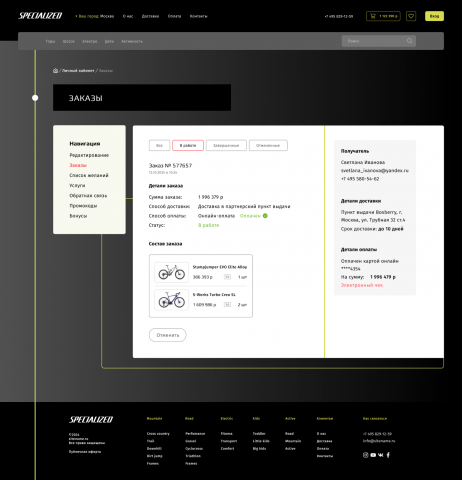Open 'Cross country' footer link
462x480 pixels.
(x=158, y=434)
